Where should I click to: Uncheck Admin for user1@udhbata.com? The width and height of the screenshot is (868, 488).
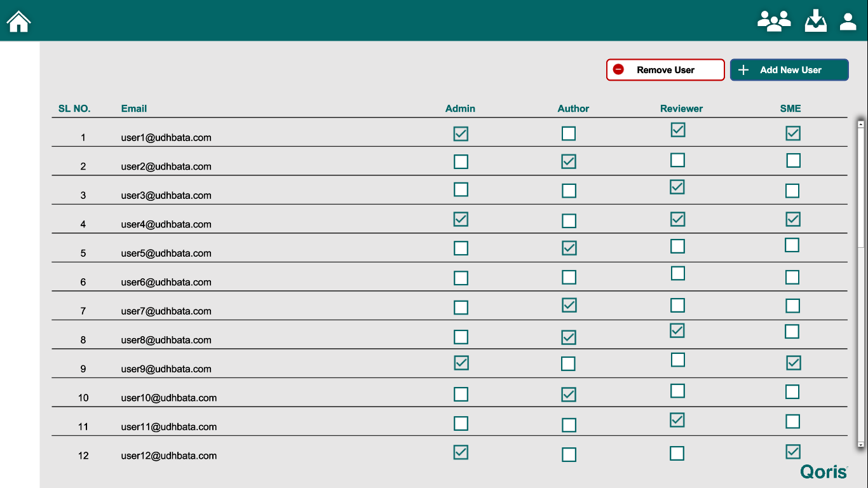461,133
